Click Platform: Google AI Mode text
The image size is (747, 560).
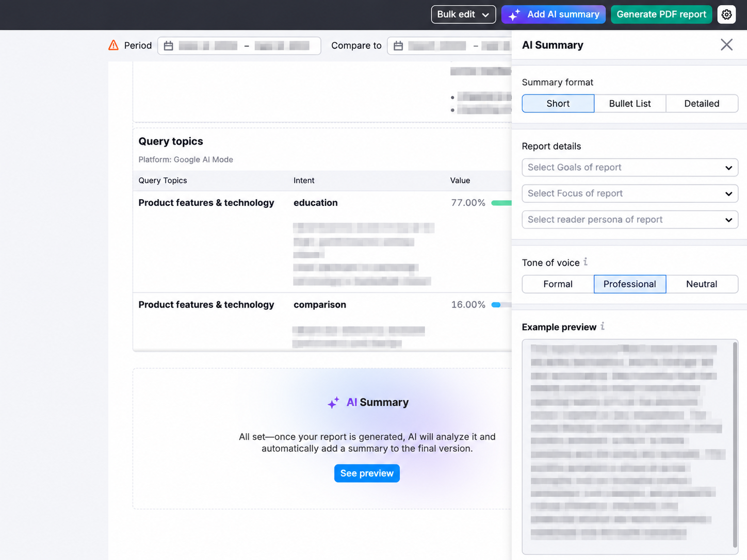click(x=186, y=160)
